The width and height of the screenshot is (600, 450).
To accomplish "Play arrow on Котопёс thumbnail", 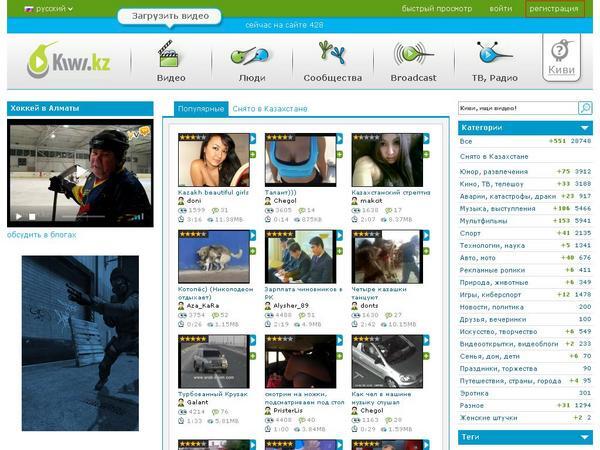I will [x=253, y=235].
